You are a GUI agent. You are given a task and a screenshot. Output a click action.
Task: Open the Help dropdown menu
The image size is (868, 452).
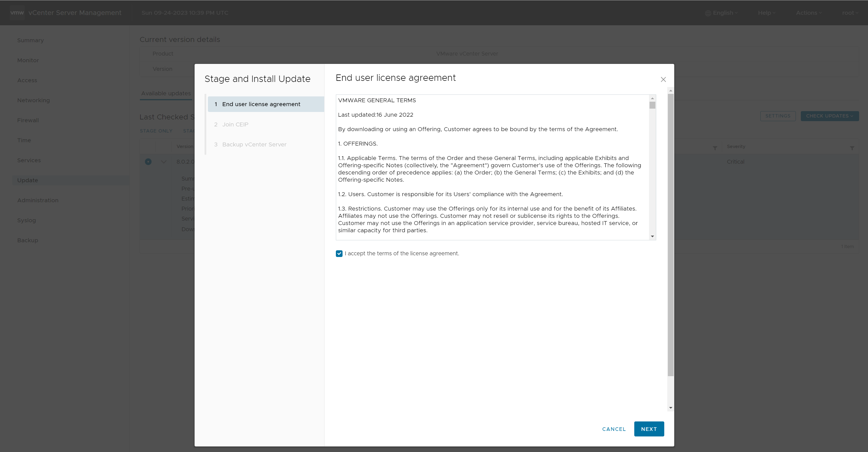[x=766, y=13]
